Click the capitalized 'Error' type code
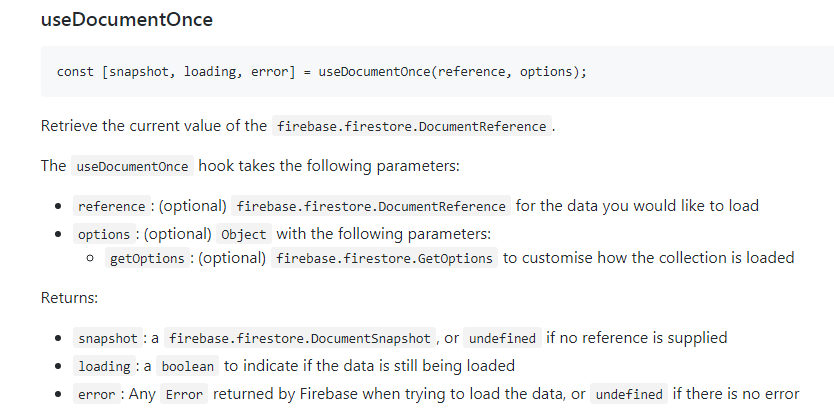Screen dimensions: 834x420 (184, 394)
